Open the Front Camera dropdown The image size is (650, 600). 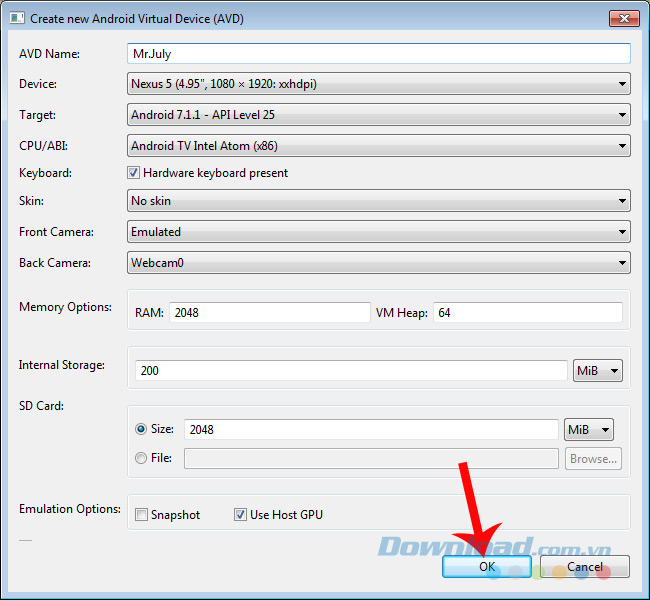378,232
